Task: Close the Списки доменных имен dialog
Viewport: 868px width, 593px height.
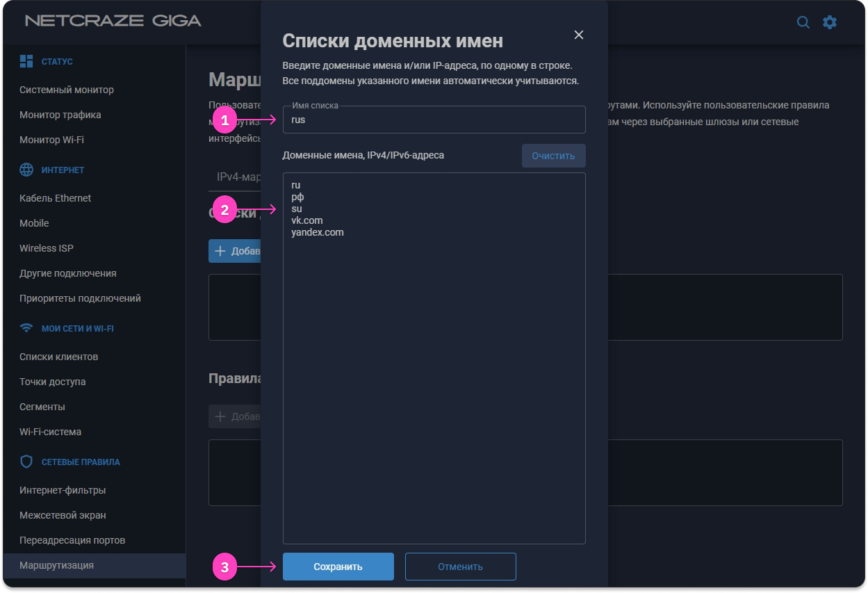Action: pyautogui.click(x=578, y=35)
